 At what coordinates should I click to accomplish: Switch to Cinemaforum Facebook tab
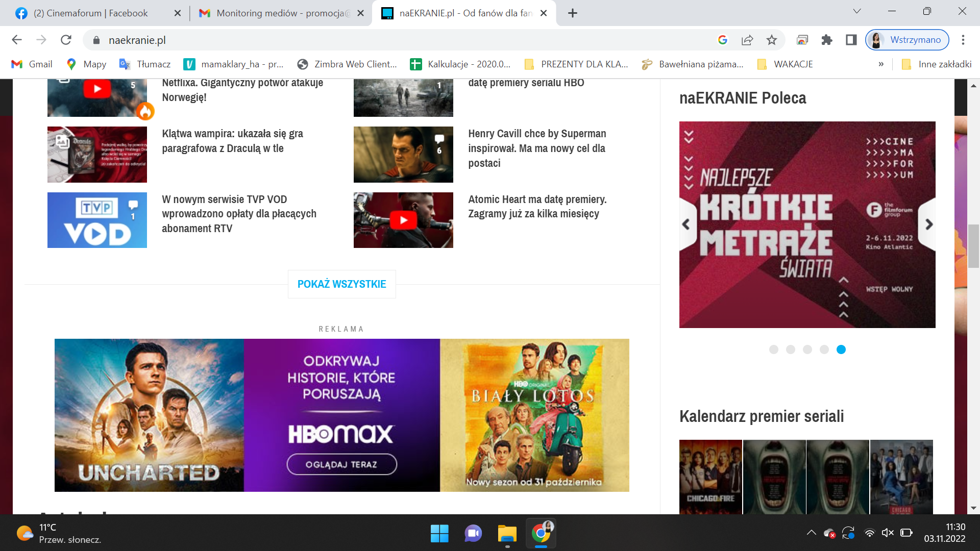[x=91, y=13]
